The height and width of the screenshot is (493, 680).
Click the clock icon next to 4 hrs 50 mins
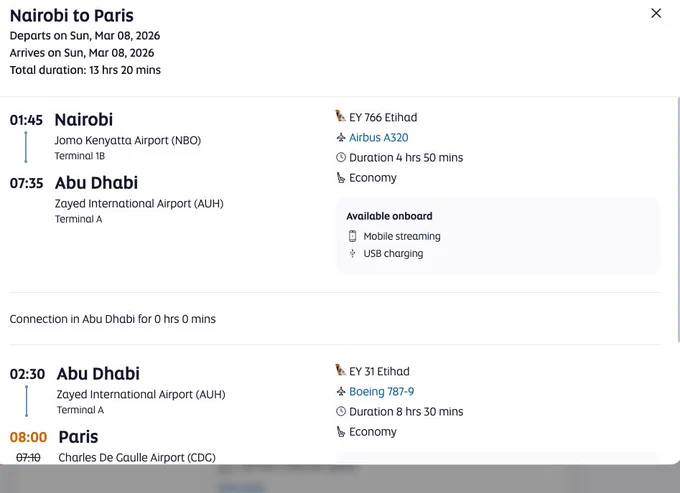coord(341,157)
